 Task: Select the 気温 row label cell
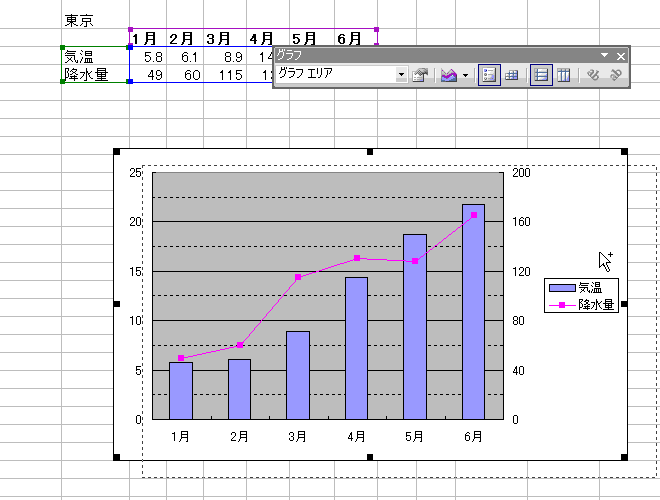tap(96, 56)
